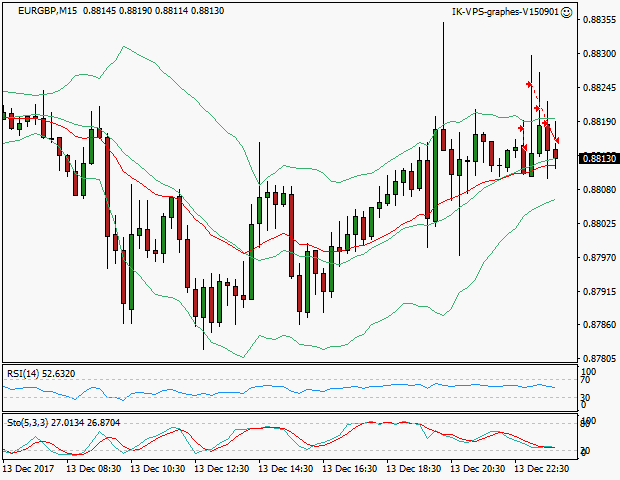Click the 0.88190 level on price scale
Image resolution: width=620 pixels, height=480 pixels.
pyautogui.click(x=598, y=122)
